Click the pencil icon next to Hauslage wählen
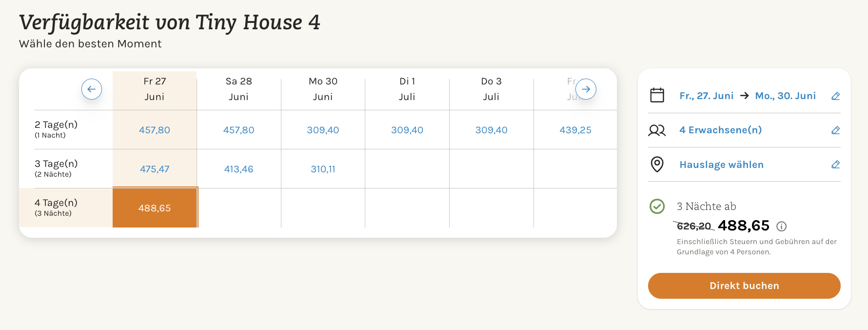868x330 pixels. [835, 165]
